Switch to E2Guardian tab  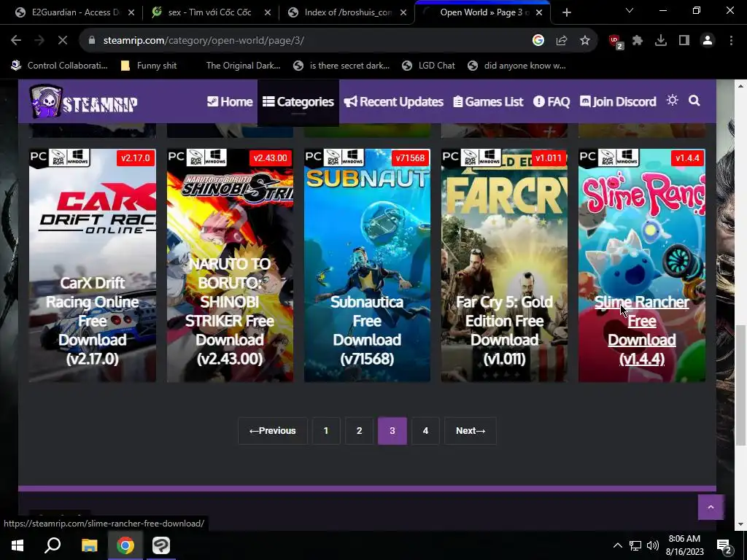click(x=75, y=12)
